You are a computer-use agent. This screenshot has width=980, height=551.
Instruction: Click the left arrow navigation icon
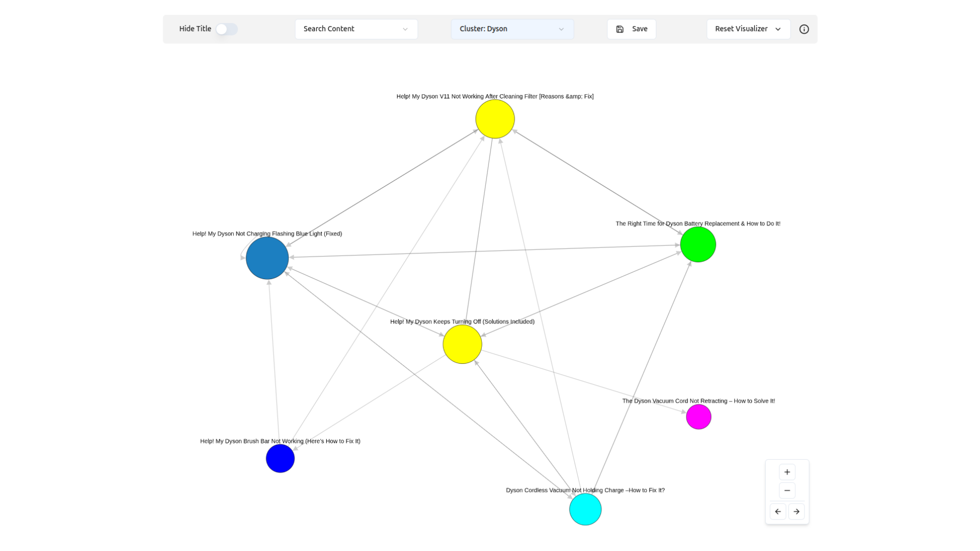click(778, 511)
